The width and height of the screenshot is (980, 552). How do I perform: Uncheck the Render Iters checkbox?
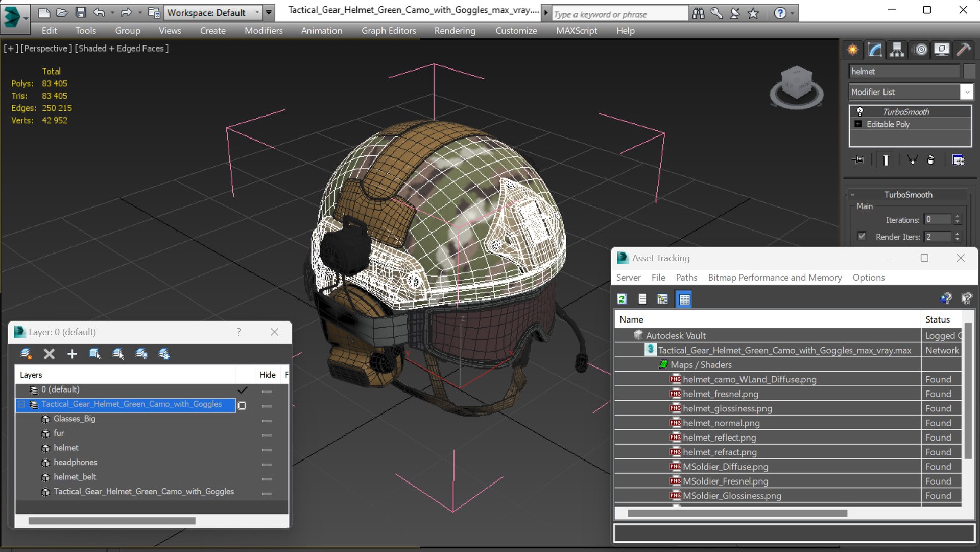[x=862, y=236]
